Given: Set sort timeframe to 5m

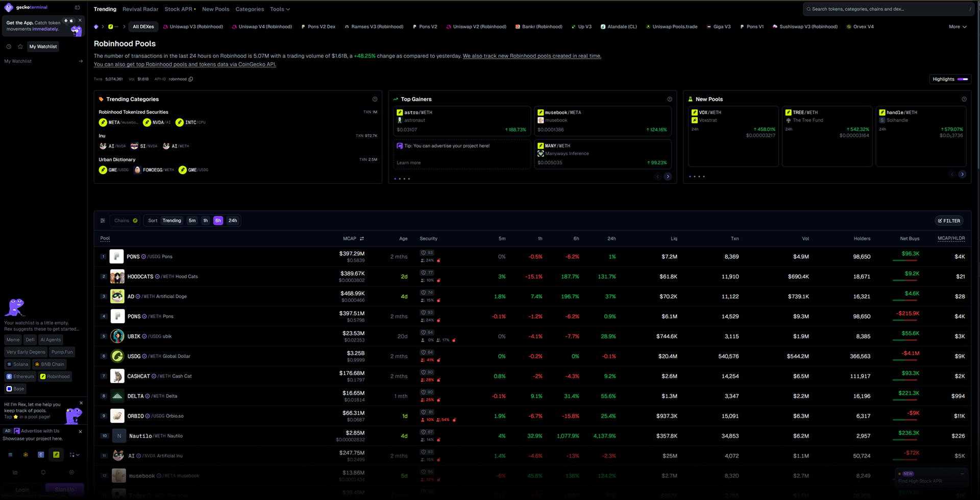Looking at the screenshot, I should coord(192,221).
